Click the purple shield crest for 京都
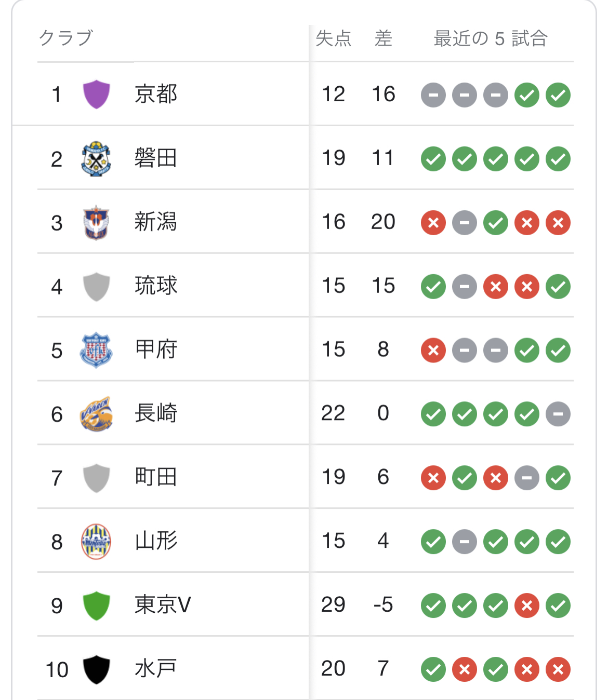Image resolution: width=608 pixels, height=700 pixels. pyautogui.click(x=96, y=95)
